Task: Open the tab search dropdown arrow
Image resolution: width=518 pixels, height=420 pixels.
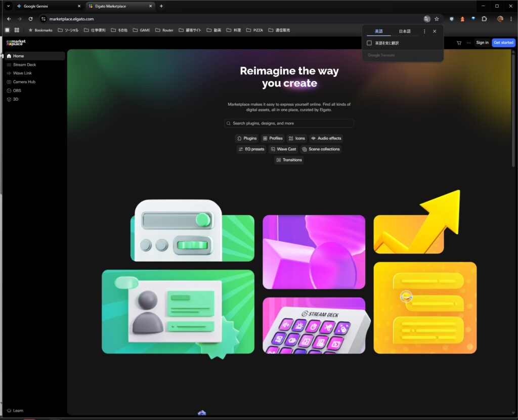Action: tap(8, 6)
